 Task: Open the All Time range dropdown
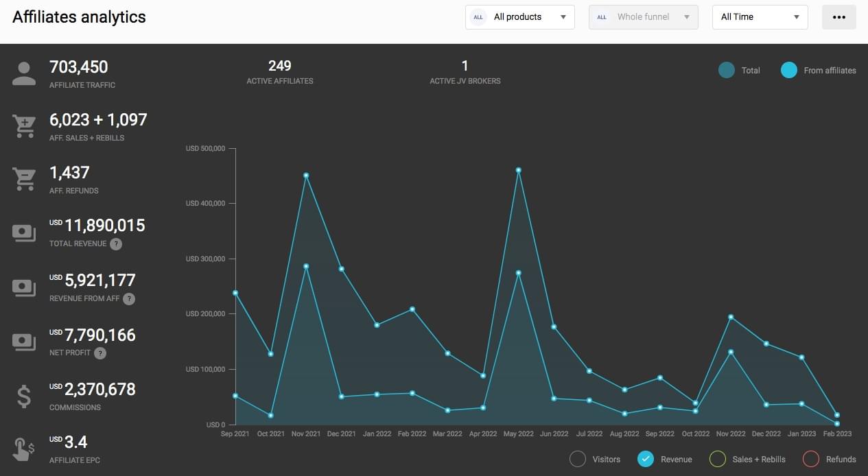tap(760, 17)
